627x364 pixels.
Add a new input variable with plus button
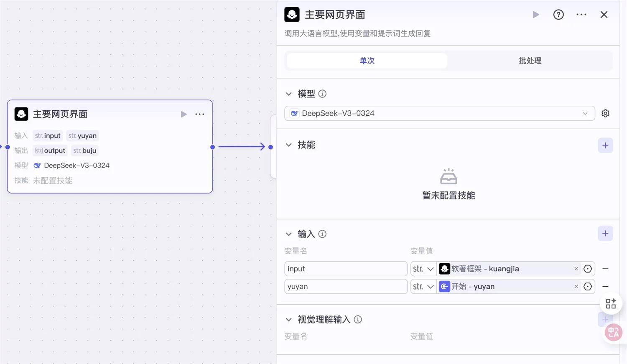click(x=605, y=233)
